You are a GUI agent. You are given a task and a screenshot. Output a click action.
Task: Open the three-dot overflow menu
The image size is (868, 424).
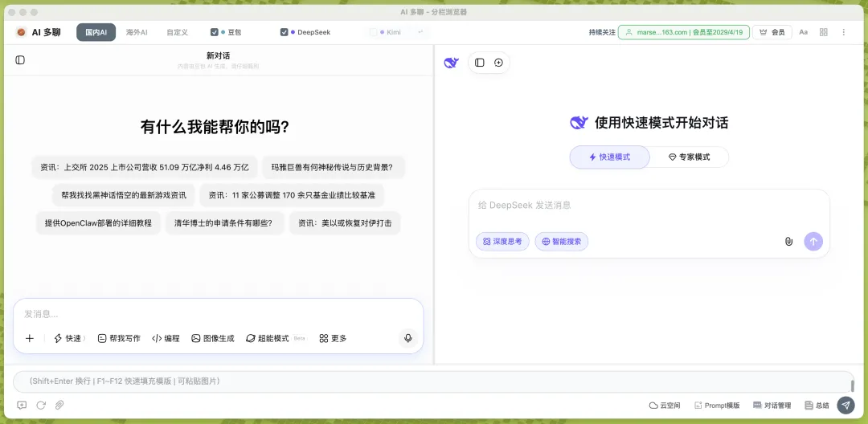point(844,32)
